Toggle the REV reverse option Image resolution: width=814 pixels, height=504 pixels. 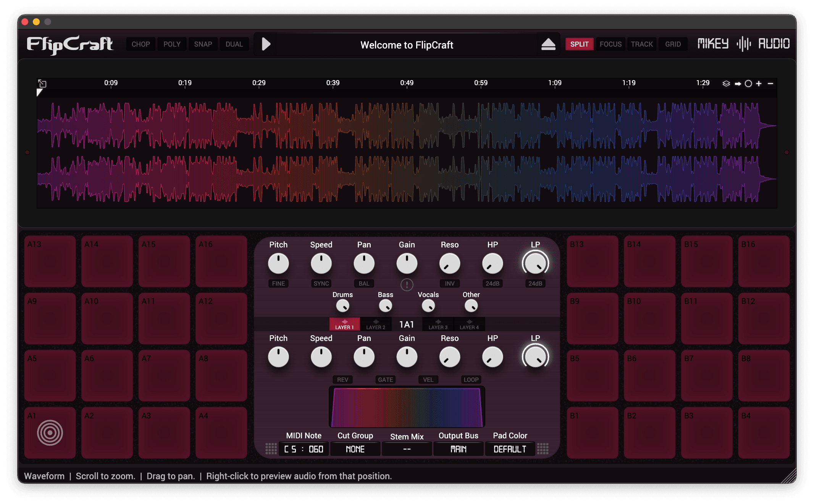(x=342, y=380)
